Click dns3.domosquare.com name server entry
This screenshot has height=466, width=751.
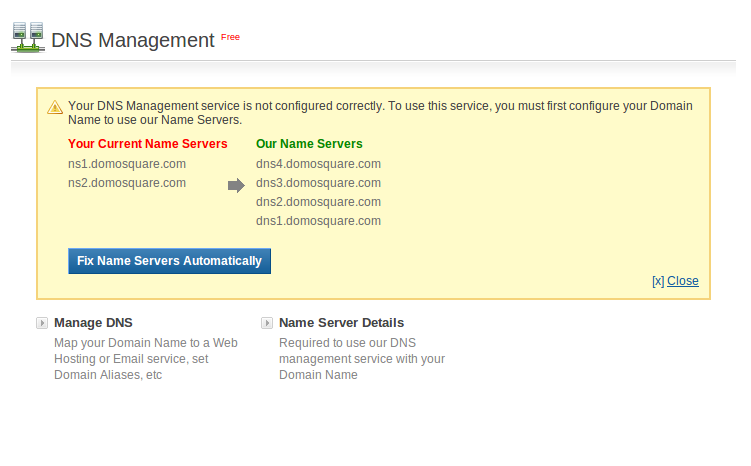[x=318, y=183]
